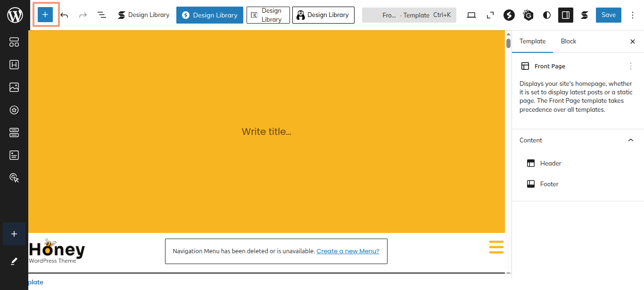Toggle the block inserter plus button
The height and width of the screenshot is (290, 644).
click(45, 15)
